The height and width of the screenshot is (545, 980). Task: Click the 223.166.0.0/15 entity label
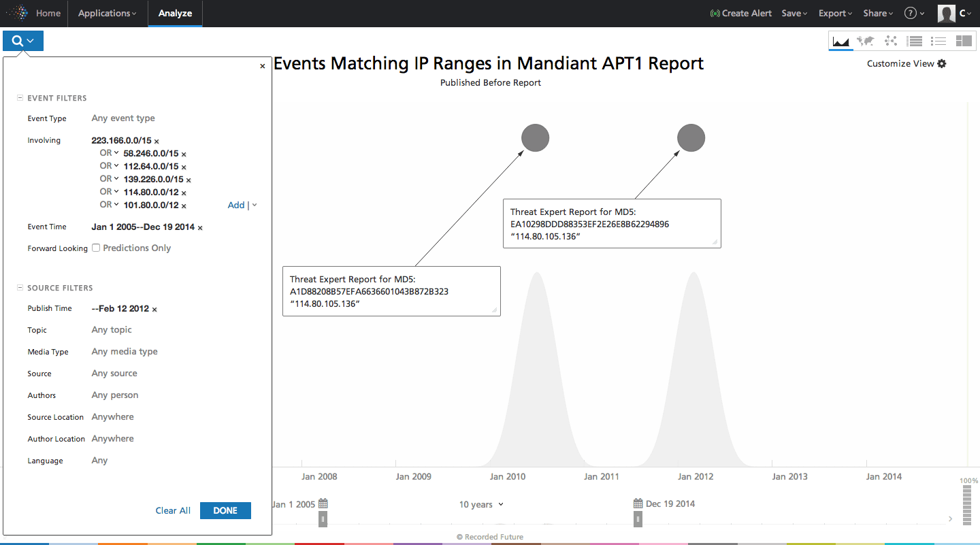tap(121, 140)
